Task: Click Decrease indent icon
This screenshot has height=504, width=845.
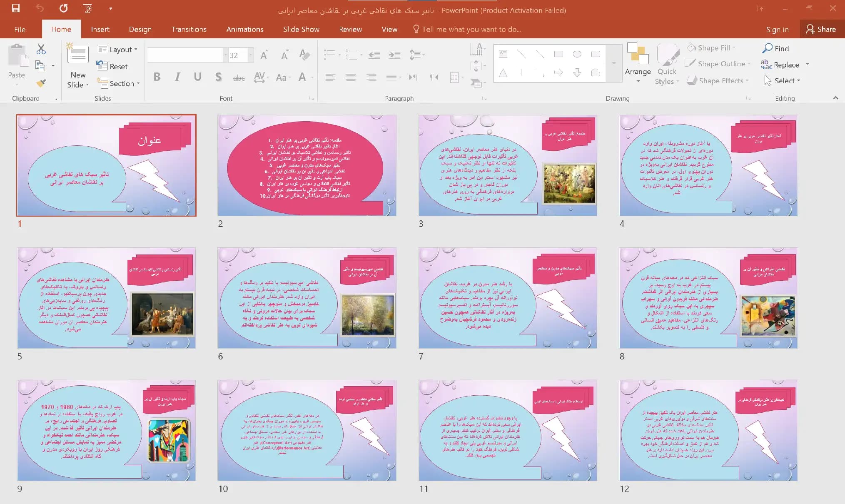Action: click(x=374, y=55)
